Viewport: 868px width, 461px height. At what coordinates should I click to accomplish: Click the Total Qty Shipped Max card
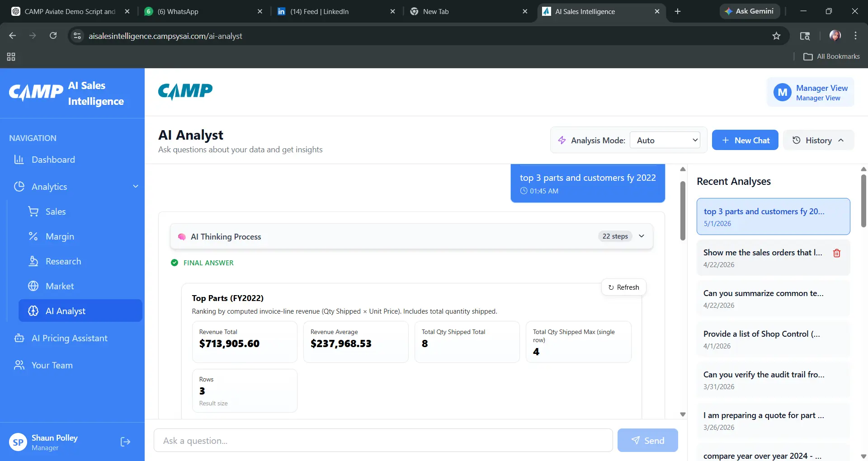click(x=578, y=342)
